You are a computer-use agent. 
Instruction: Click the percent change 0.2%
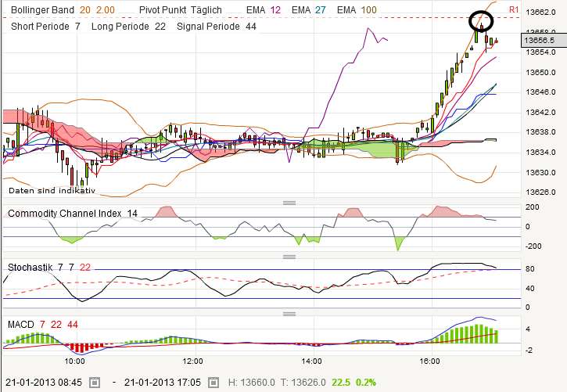pos(366,383)
